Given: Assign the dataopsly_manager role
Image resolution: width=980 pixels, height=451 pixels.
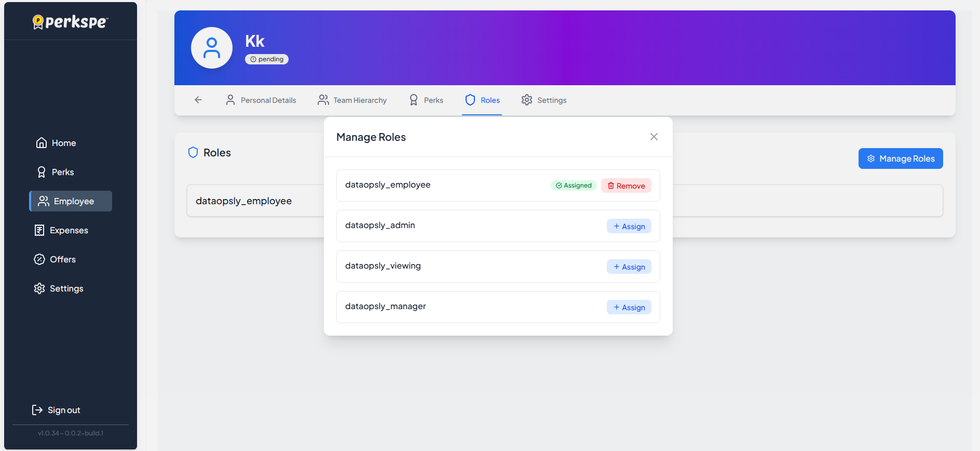Looking at the screenshot, I should [629, 308].
